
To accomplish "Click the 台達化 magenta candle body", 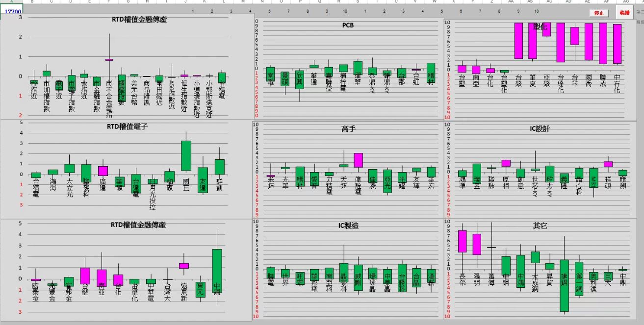I will (x=561, y=42).
